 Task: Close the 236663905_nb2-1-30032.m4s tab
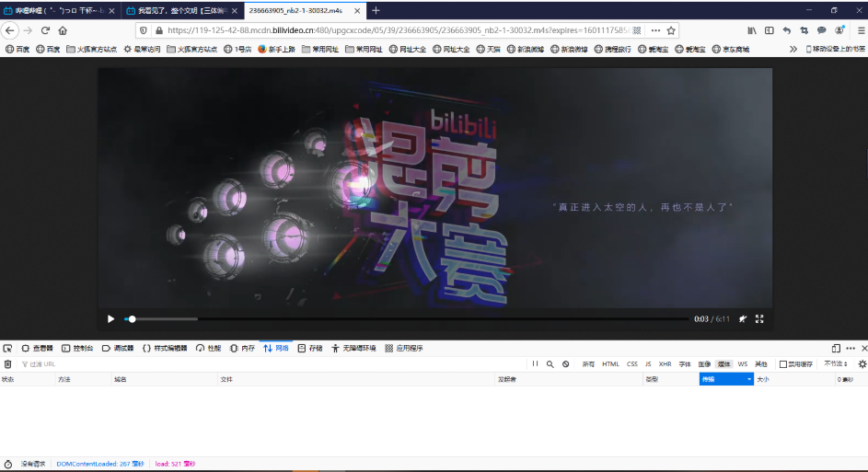357,10
